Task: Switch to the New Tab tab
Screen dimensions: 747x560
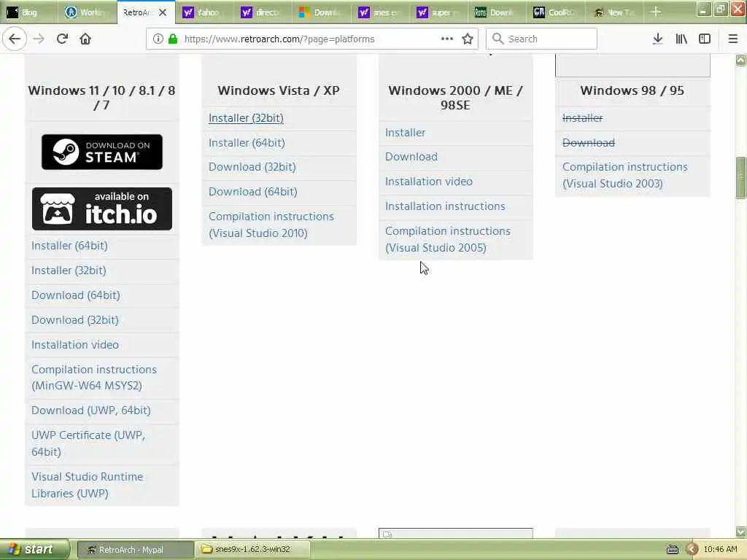Action: coord(614,12)
